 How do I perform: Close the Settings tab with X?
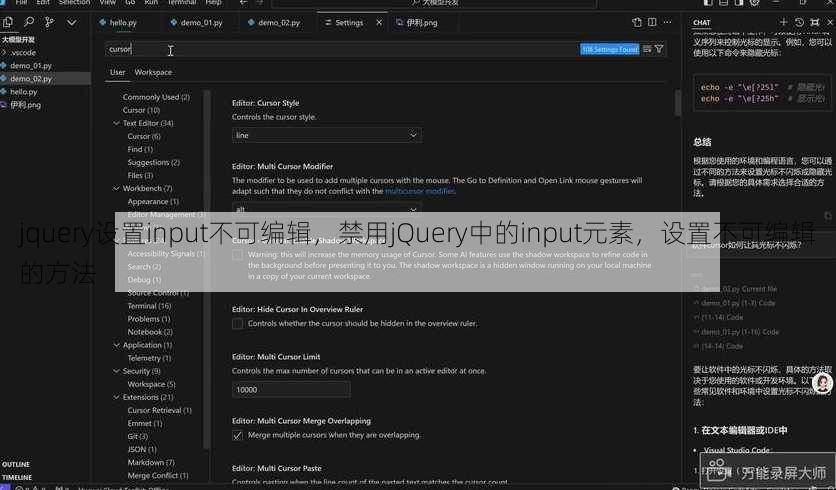[379, 22]
